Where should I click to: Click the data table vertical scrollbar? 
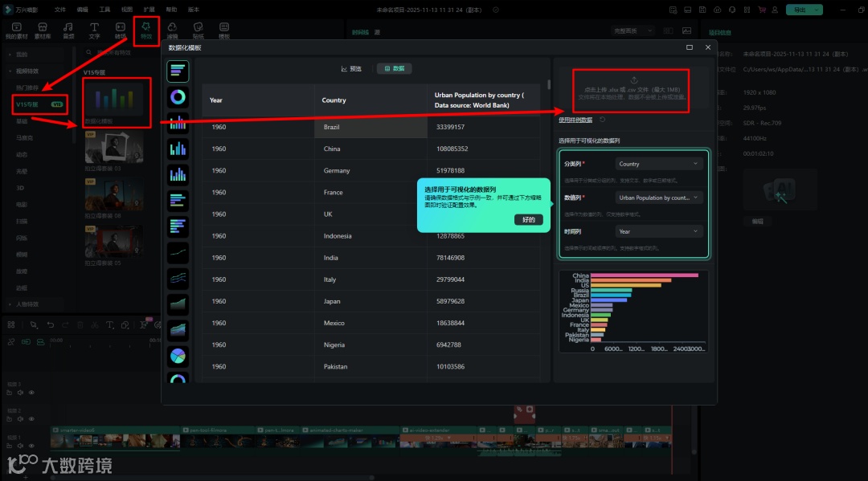[549, 84]
